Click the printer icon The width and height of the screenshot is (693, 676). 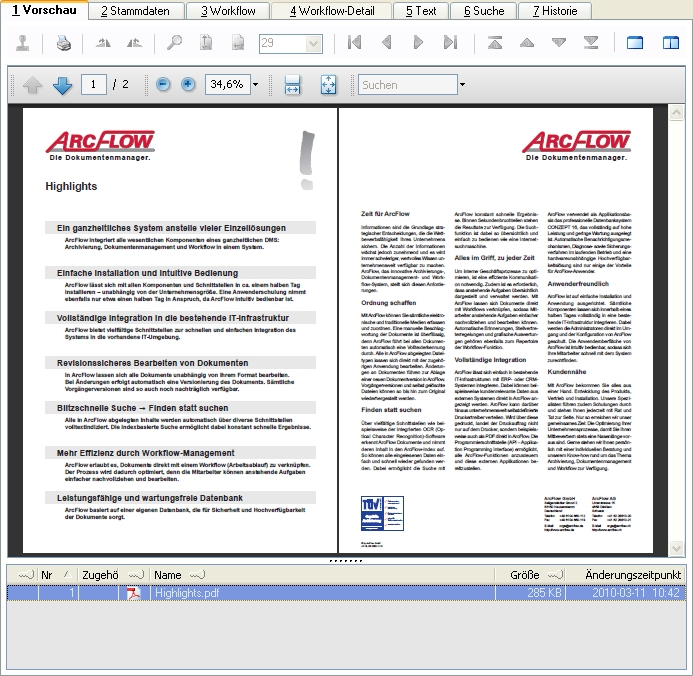click(64, 43)
